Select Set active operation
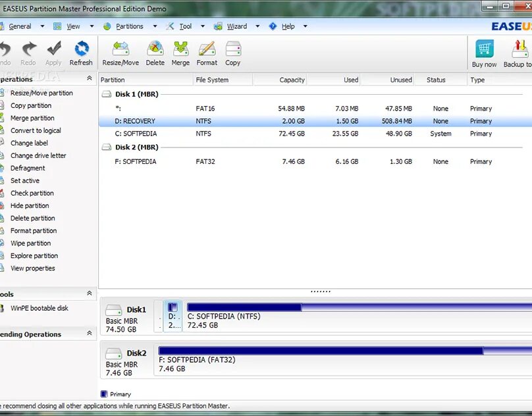Screen dimensions: 532x416 25,180
